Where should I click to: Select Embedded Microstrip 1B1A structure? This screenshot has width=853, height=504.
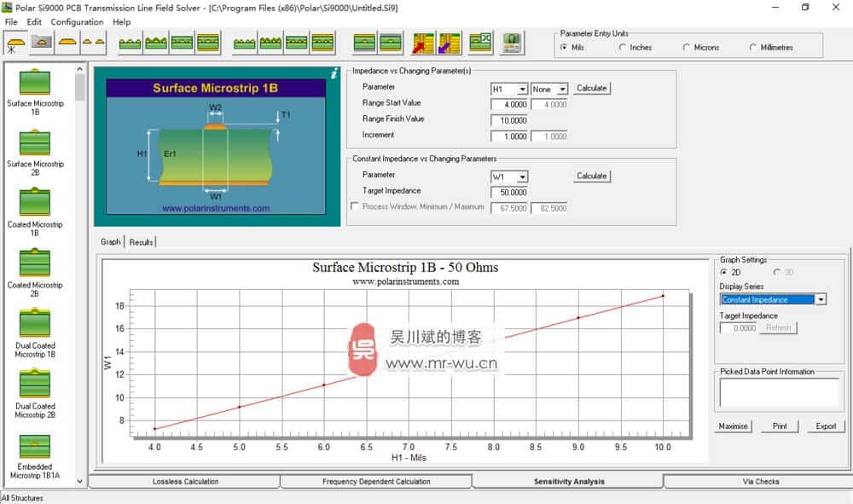(35, 457)
